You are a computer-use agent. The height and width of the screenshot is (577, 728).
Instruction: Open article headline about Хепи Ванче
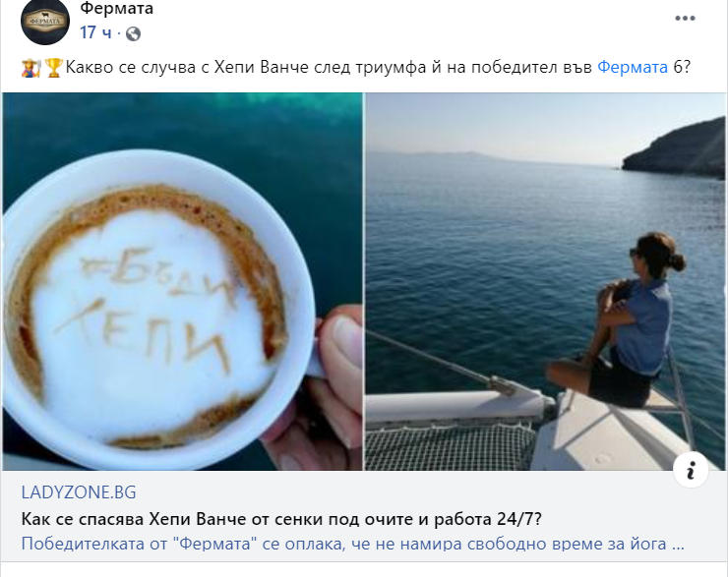tap(281, 519)
